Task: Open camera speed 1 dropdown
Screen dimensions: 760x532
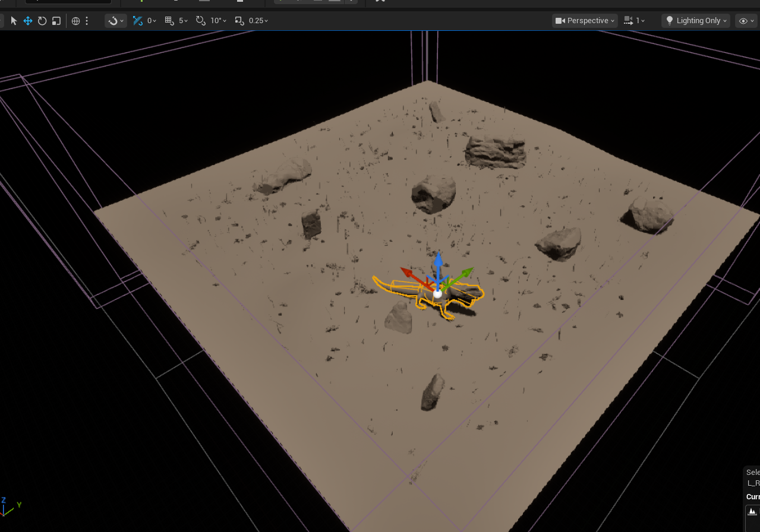Action: tap(635, 21)
